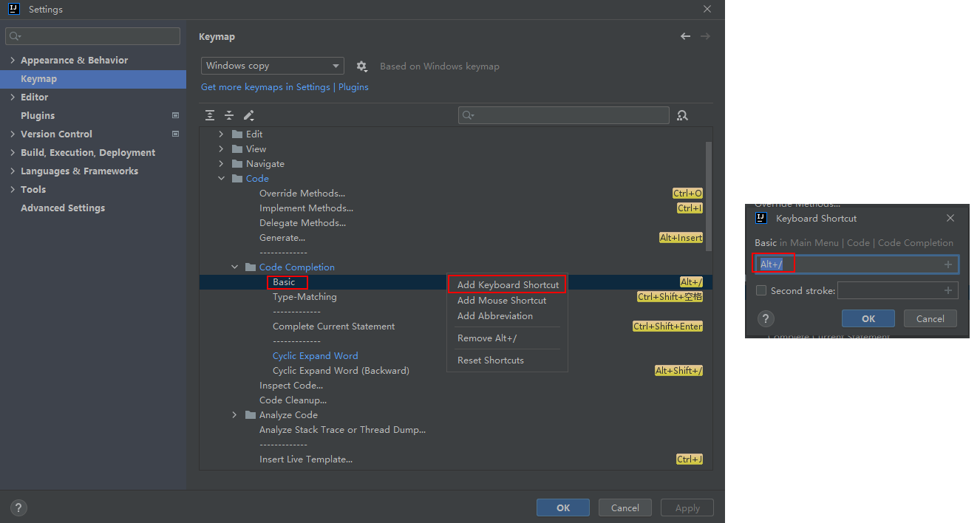The height and width of the screenshot is (523, 980).
Task: Select Code Cleanup... action
Action: [293, 400]
